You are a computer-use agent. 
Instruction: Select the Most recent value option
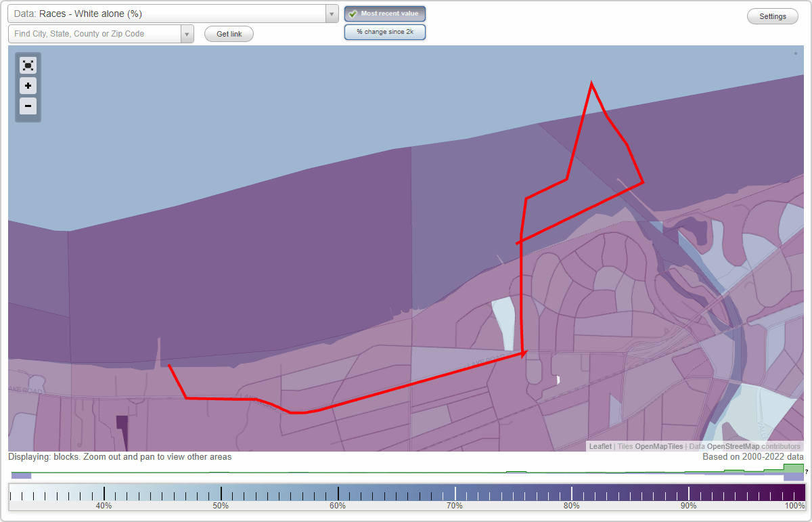(385, 14)
